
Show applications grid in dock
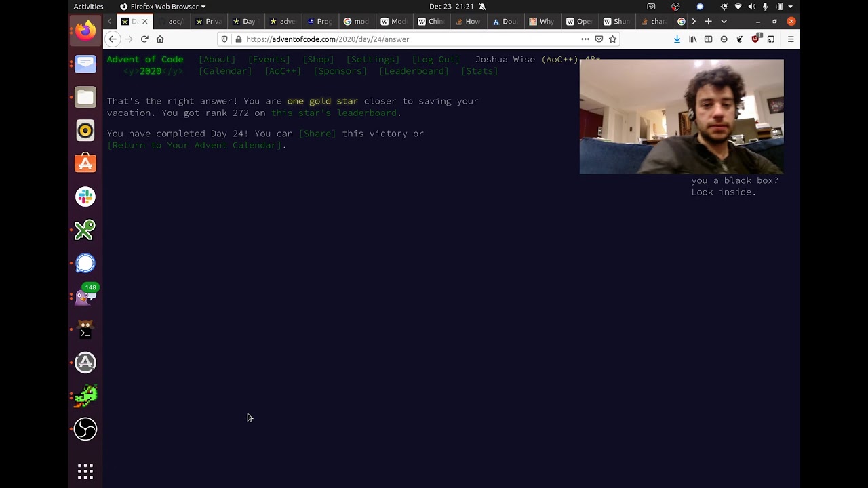coord(85,472)
